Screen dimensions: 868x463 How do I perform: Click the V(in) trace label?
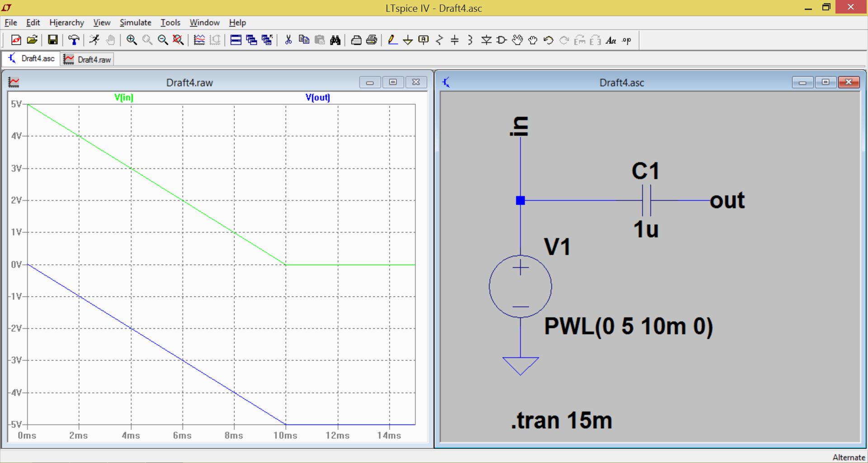[x=124, y=97]
